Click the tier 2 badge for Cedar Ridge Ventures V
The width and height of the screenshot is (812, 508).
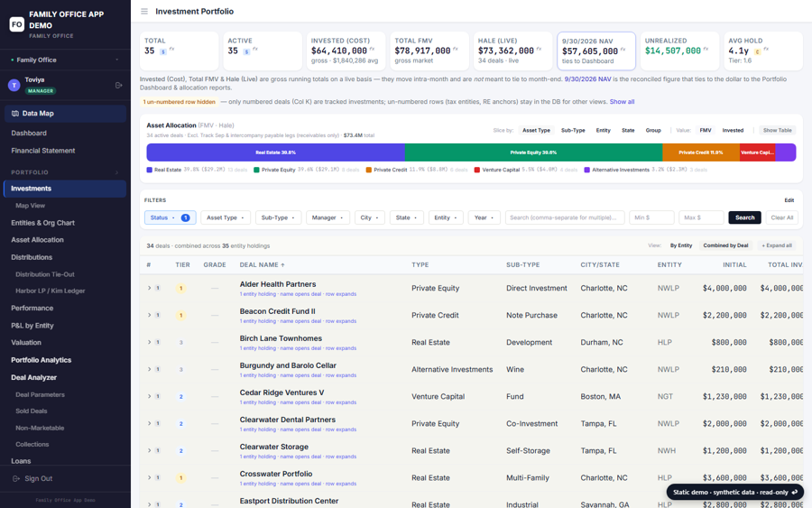[180, 397]
